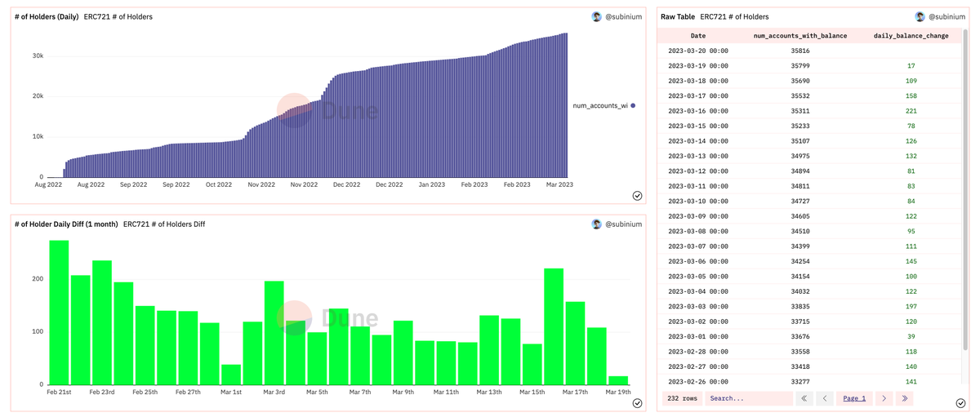This screenshot has width=980, height=417.
Task: Toggle the num_accounts_wi legend series
Action: tap(604, 105)
